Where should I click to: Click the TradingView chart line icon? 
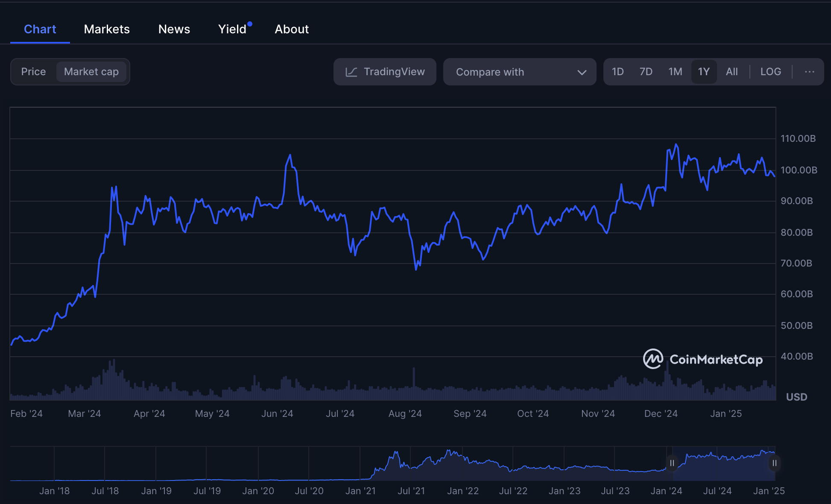click(351, 72)
